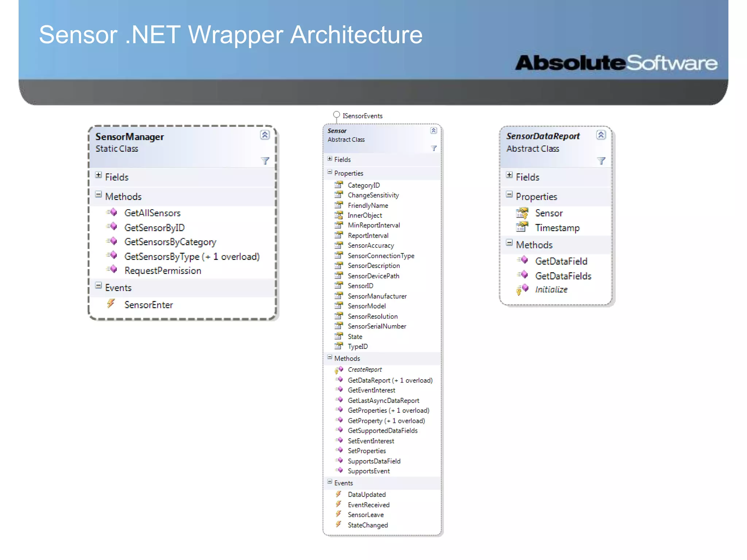Image resolution: width=747 pixels, height=560 pixels.
Task: Click the filter icon in SensorDataReport header
Action: click(601, 161)
